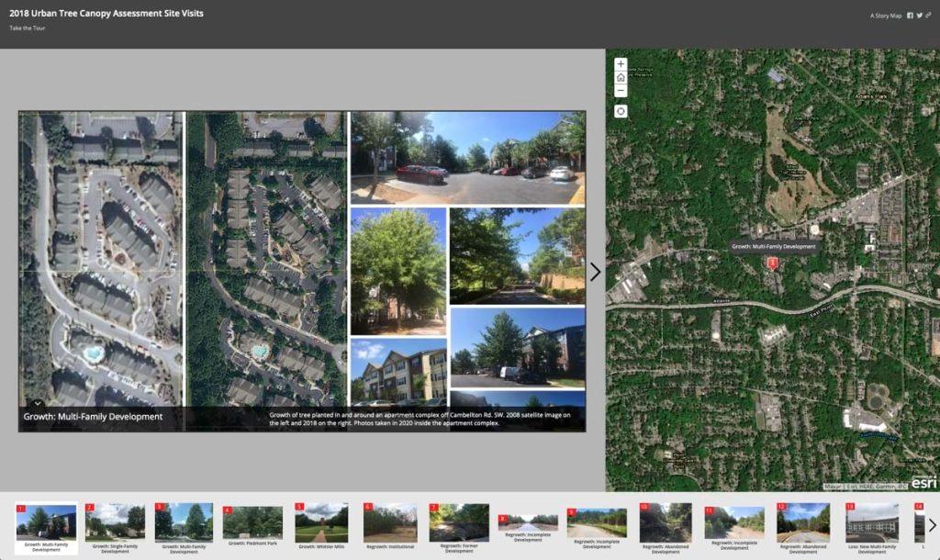Zoom out on the map
The width and height of the screenshot is (940, 560).
point(621,91)
